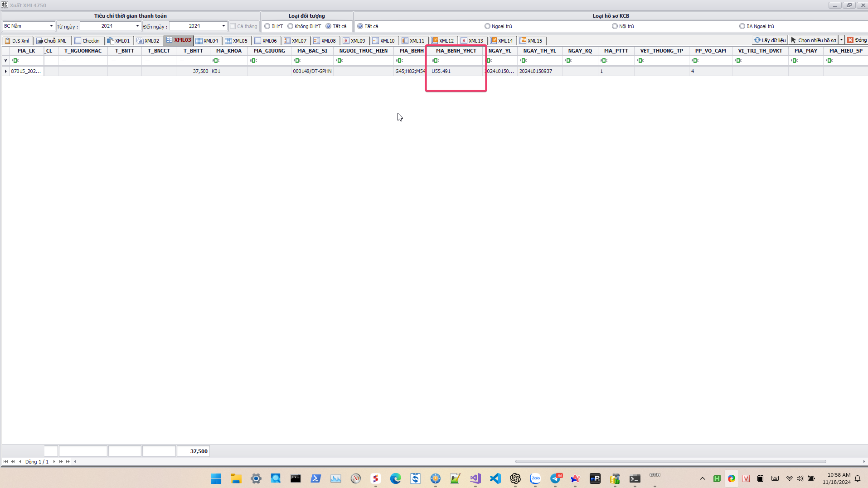Select Tất cả in Loại đối tượng
The image size is (868, 488).
click(329, 26)
